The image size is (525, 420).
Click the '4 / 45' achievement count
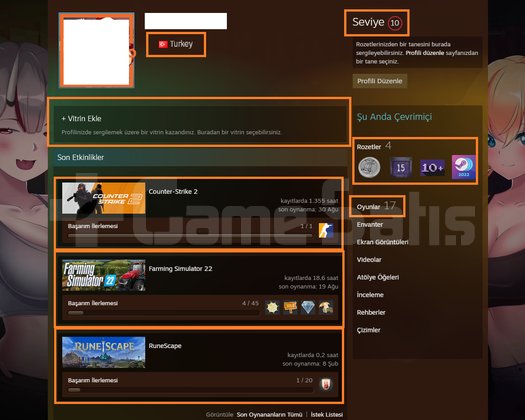250,303
